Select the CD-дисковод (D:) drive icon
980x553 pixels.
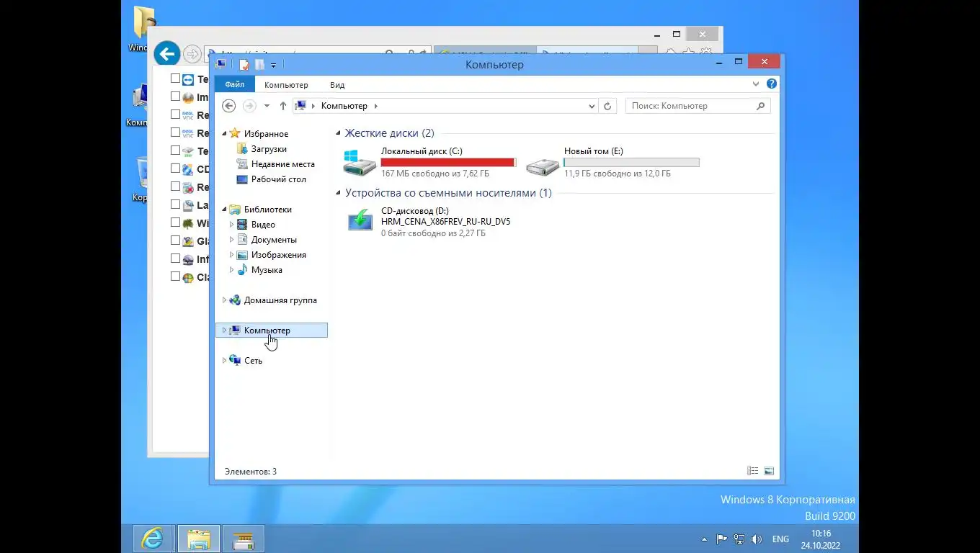click(x=360, y=220)
